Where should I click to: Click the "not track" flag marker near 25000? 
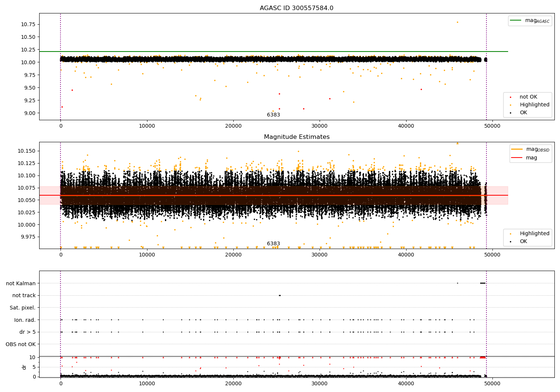[x=280, y=296]
